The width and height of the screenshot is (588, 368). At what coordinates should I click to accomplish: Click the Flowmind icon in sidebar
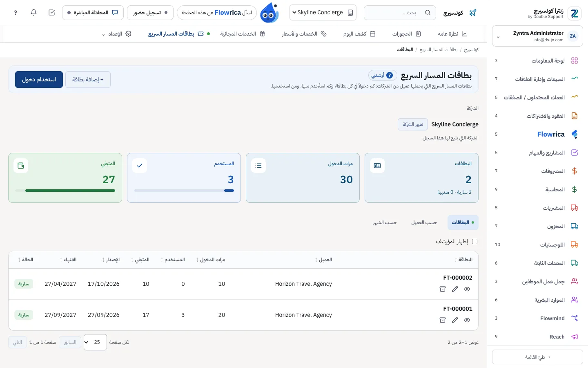[575, 318]
